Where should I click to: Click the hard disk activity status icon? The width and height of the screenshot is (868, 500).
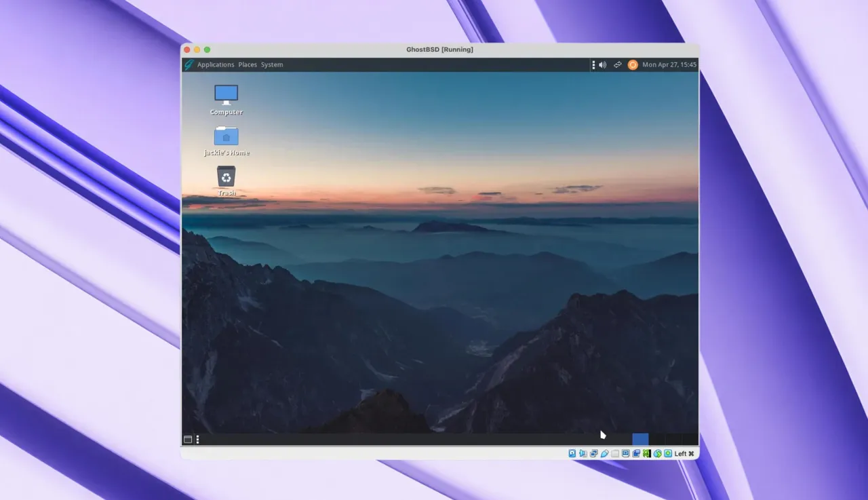pyautogui.click(x=572, y=453)
